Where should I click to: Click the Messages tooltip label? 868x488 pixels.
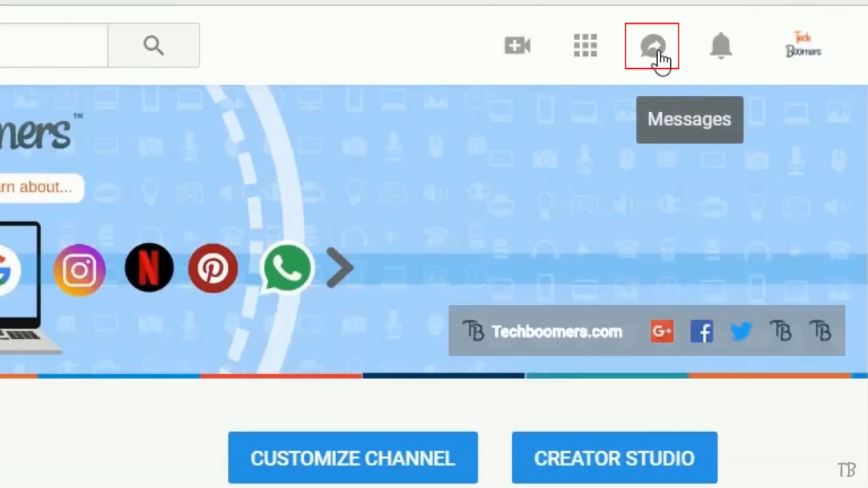(x=689, y=119)
